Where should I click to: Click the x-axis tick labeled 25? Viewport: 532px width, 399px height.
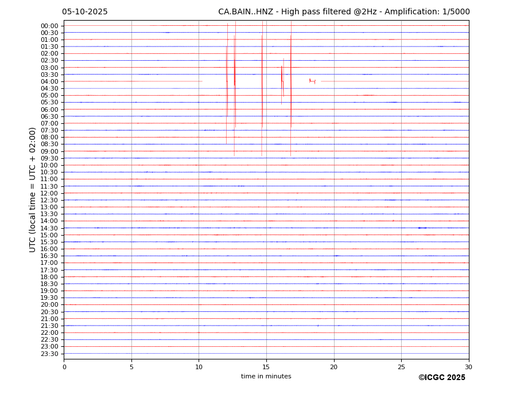click(401, 367)
